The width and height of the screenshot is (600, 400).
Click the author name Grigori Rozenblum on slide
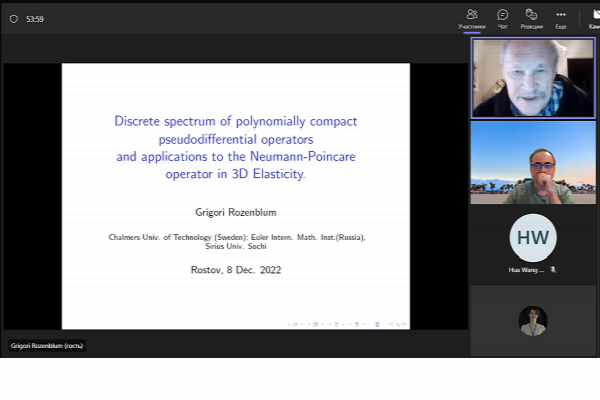coord(236,212)
